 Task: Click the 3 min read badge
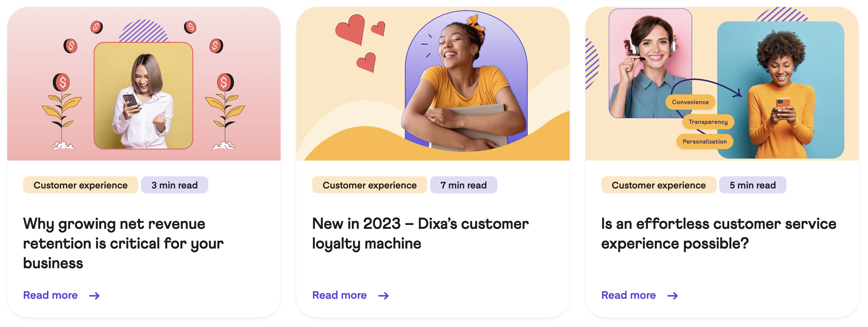(174, 185)
